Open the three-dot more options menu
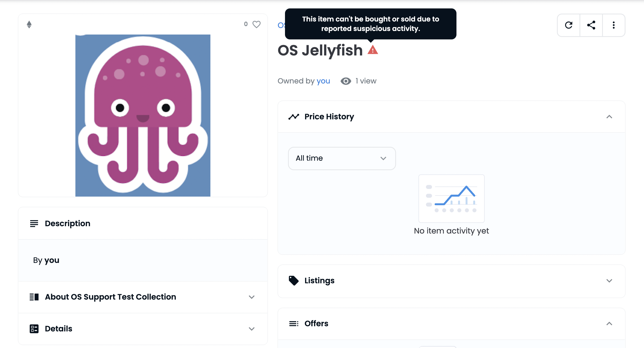644x348 pixels. [614, 25]
